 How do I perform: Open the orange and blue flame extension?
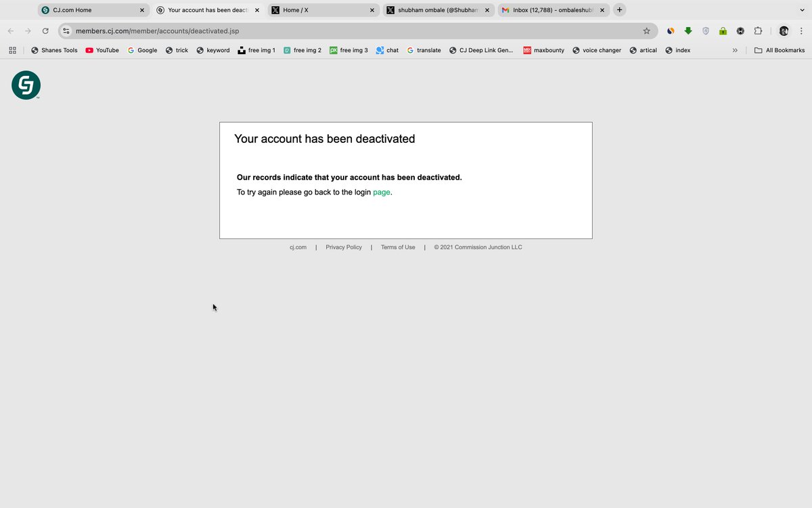(x=671, y=31)
